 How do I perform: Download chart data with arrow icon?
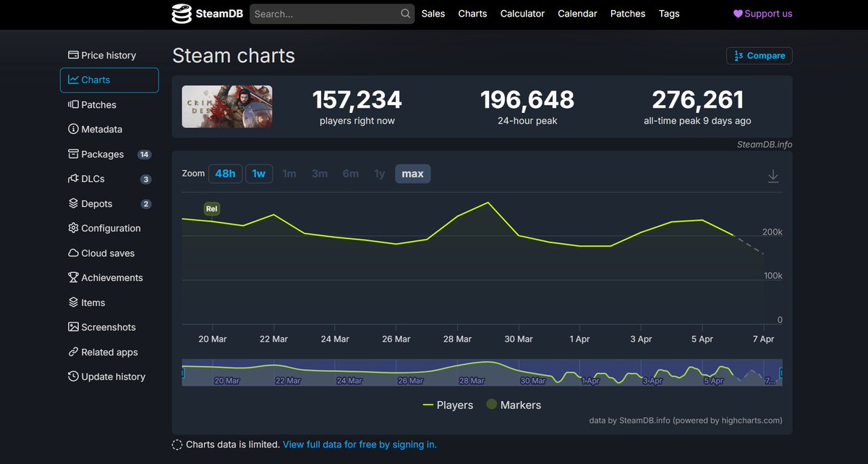click(773, 176)
